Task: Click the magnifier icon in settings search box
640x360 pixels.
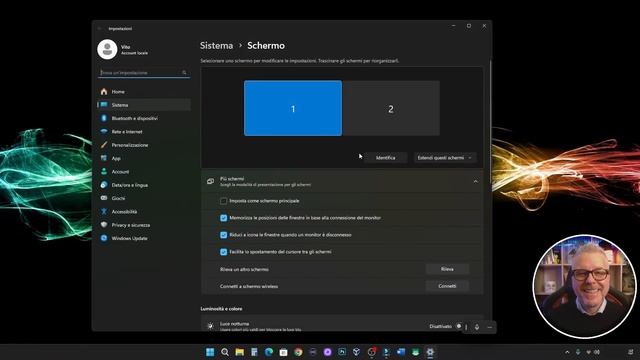Action: point(184,73)
